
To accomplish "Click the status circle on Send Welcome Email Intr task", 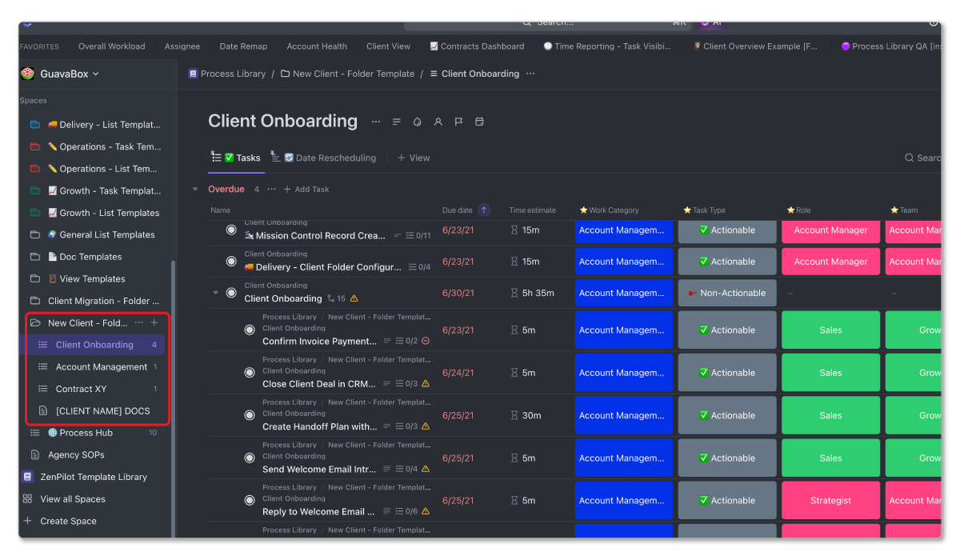I will point(249,458).
